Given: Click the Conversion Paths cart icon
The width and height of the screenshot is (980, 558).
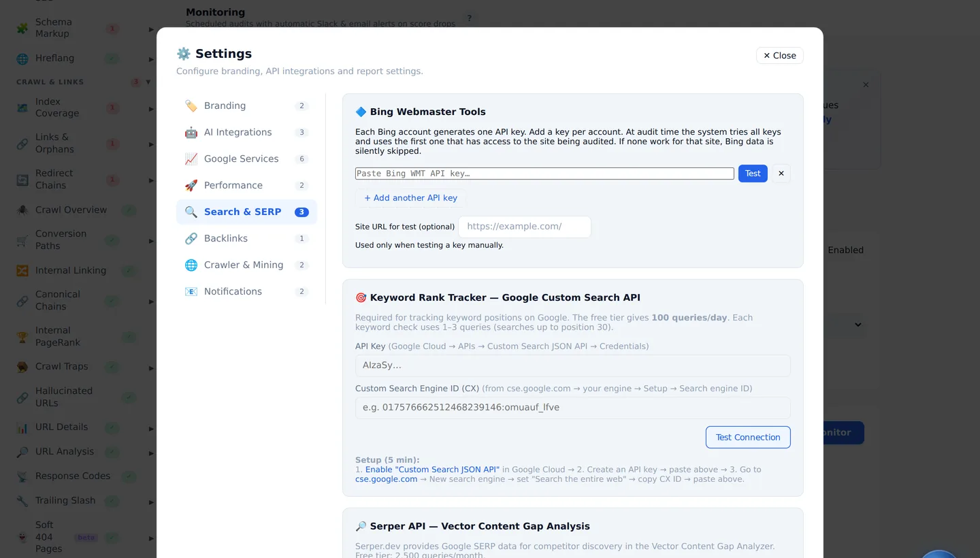Looking at the screenshot, I should tap(22, 240).
